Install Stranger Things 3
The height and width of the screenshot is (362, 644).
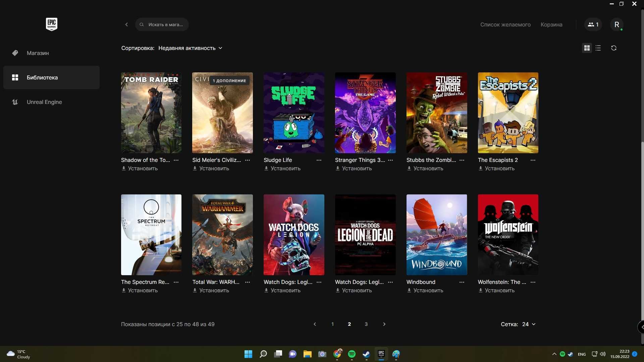(354, 168)
